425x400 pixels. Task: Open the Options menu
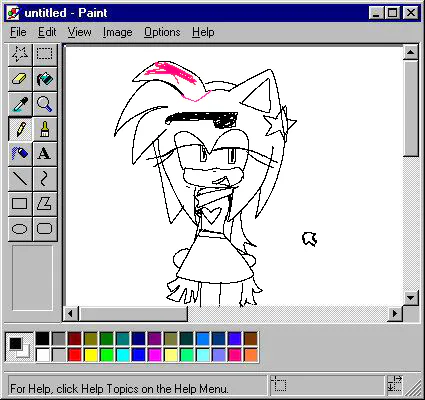tap(162, 32)
